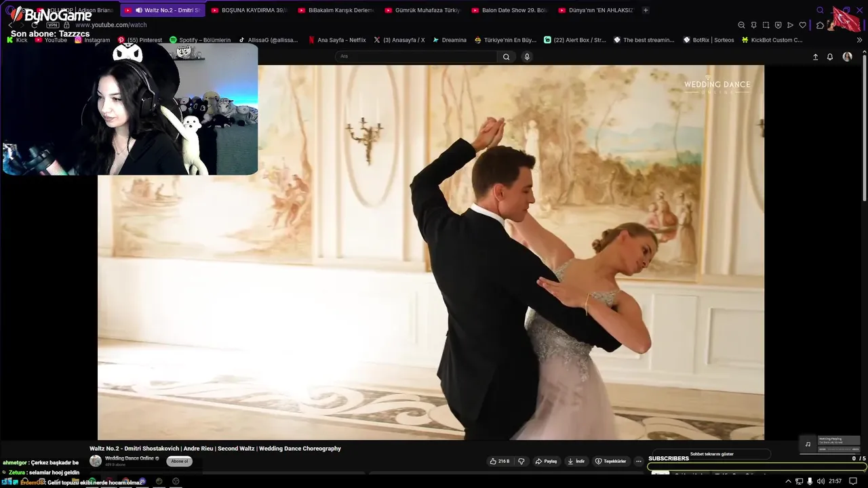Click the YouTube search input field
The width and height of the screenshot is (868, 488).
(x=416, y=56)
